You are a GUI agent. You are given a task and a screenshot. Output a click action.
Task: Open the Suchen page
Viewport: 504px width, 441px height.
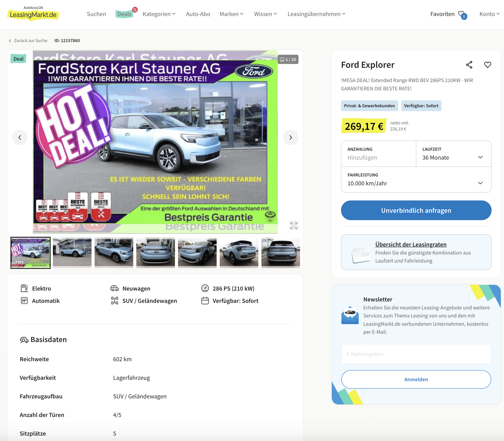click(x=96, y=14)
